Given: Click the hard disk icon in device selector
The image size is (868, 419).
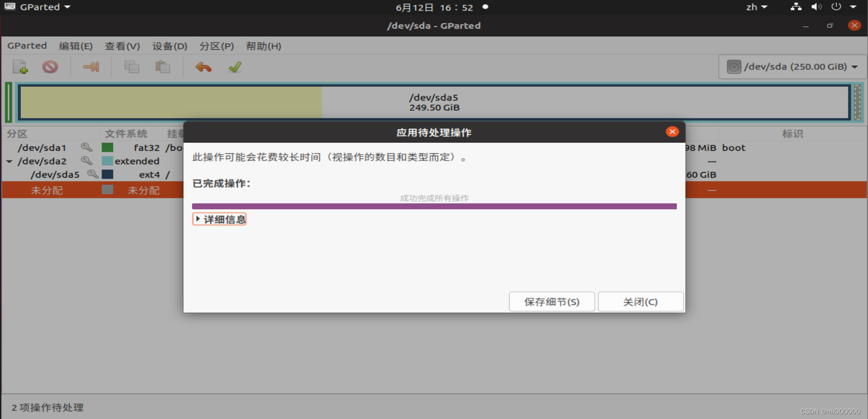Looking at the screenshot, I should (x=734, y=67).
